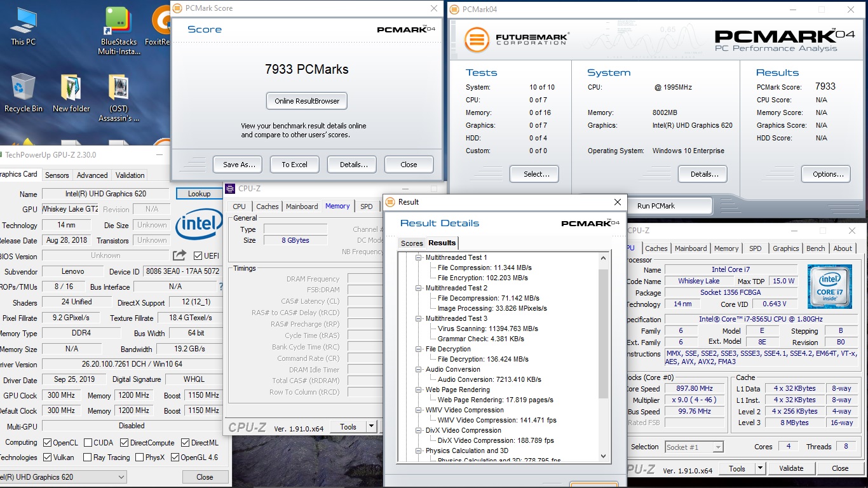Image resolution: width=868 pixels, height=488 pixels.
Task: Click Save As... in PCMark Score
Action: coord(239,165)
